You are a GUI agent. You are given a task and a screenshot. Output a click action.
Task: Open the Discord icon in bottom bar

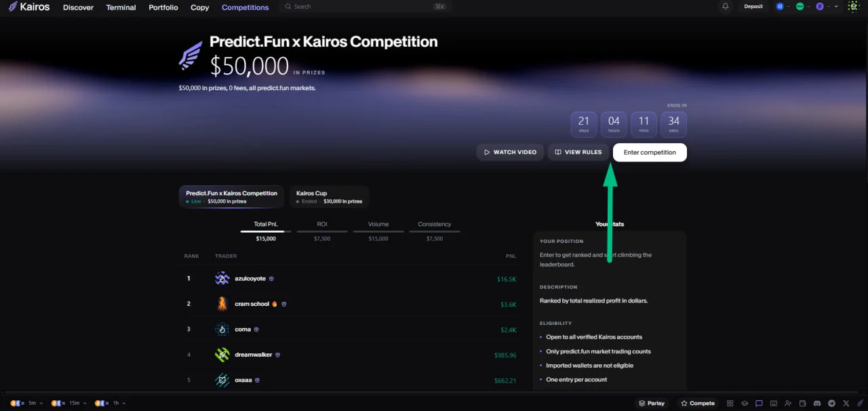pyautogui.click(x=817, y=403)
